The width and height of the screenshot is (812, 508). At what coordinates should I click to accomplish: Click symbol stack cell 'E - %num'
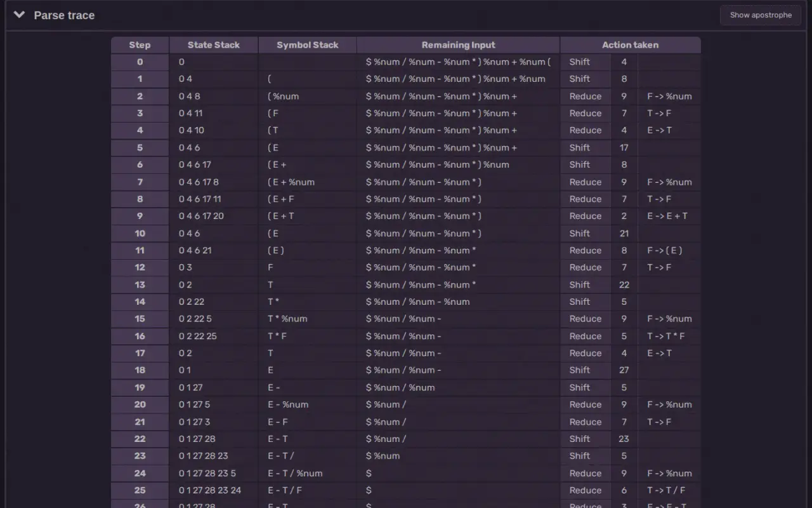coord(308,404)
